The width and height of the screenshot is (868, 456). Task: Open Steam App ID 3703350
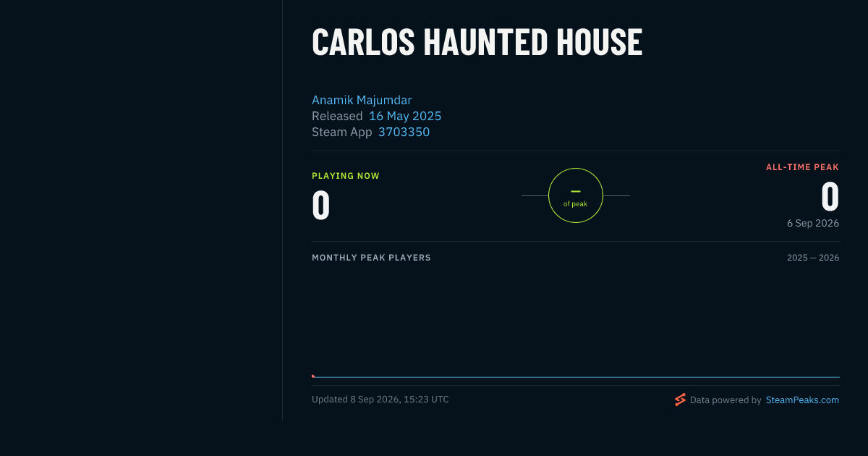point(404,132)
